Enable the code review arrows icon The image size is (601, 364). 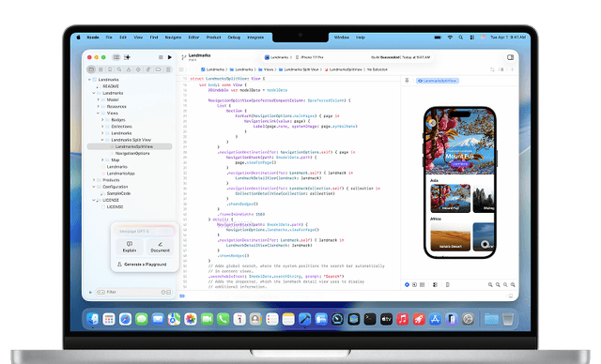coord(492,69)
